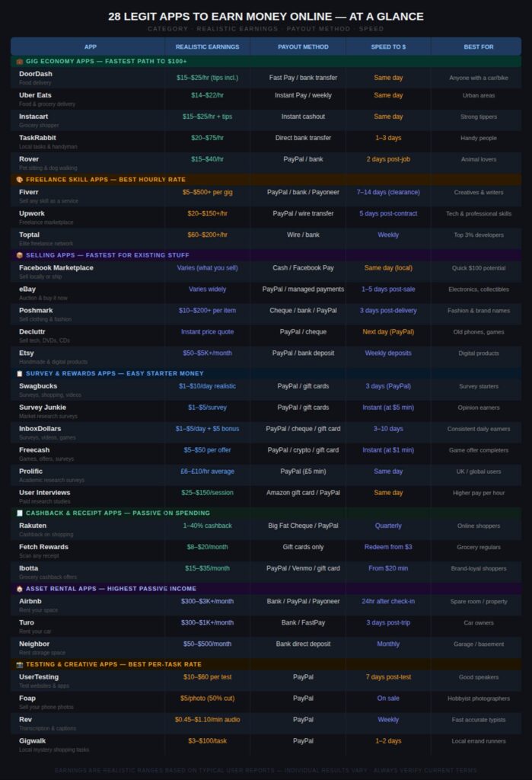Click the clipboard icon beside Survey & Rewards Apps
Screen dimensions: 532x780
pos(19,374)
